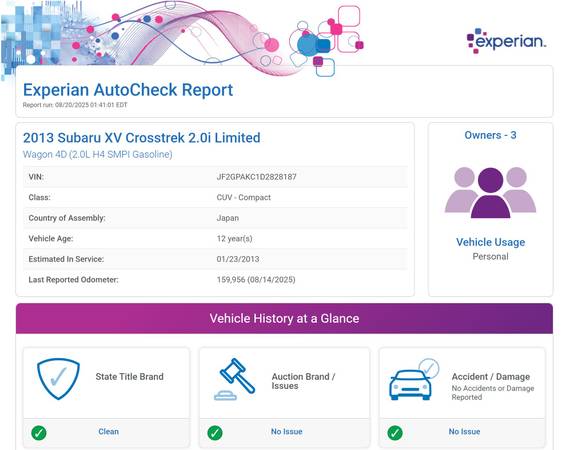566x450 pixels.
Task: Click the Vehicle History at a Glance banner
Action: [284, 318]
